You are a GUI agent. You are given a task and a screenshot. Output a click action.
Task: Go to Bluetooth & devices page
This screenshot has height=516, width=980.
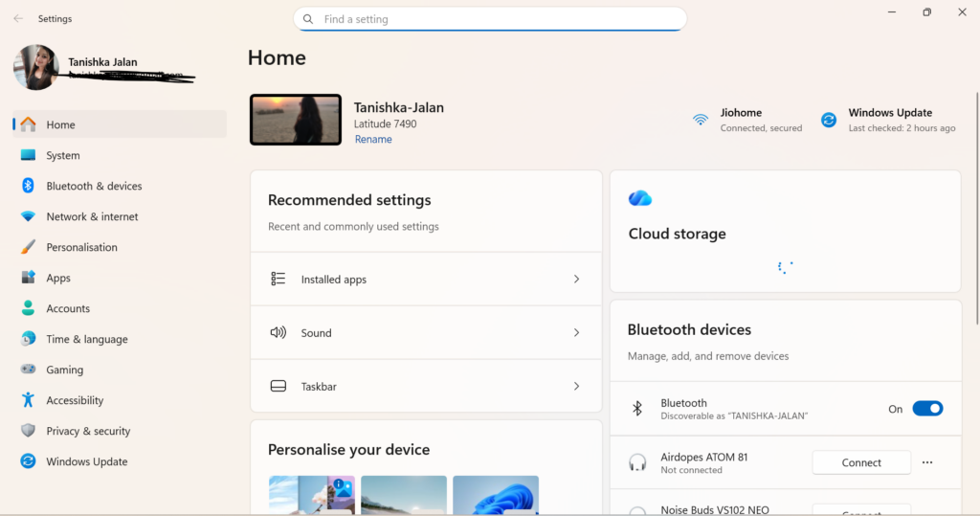click(120, 186)
